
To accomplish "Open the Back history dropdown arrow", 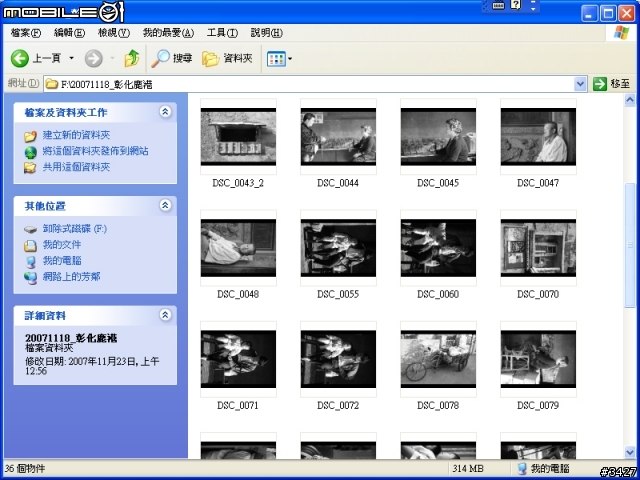I will [71, 58].
